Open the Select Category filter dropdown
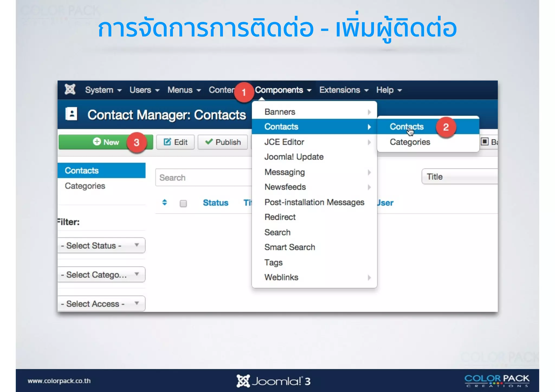 pos(101,274)
